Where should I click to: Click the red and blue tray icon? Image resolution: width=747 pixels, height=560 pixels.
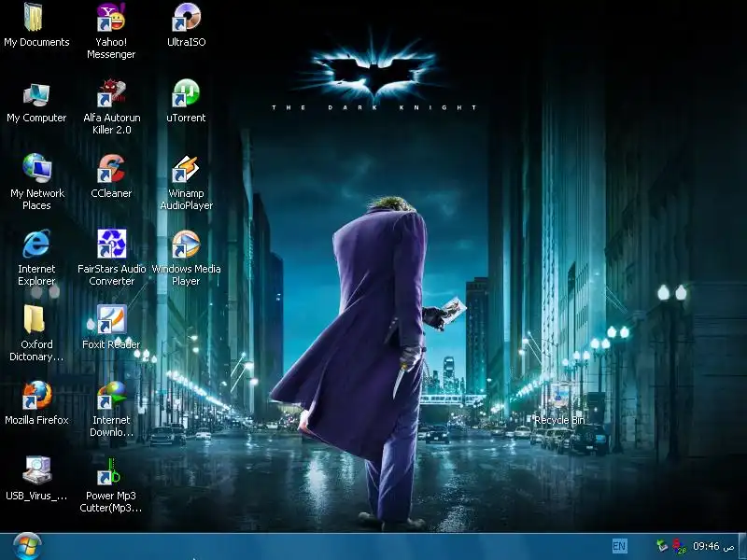(x=679, y=546)
